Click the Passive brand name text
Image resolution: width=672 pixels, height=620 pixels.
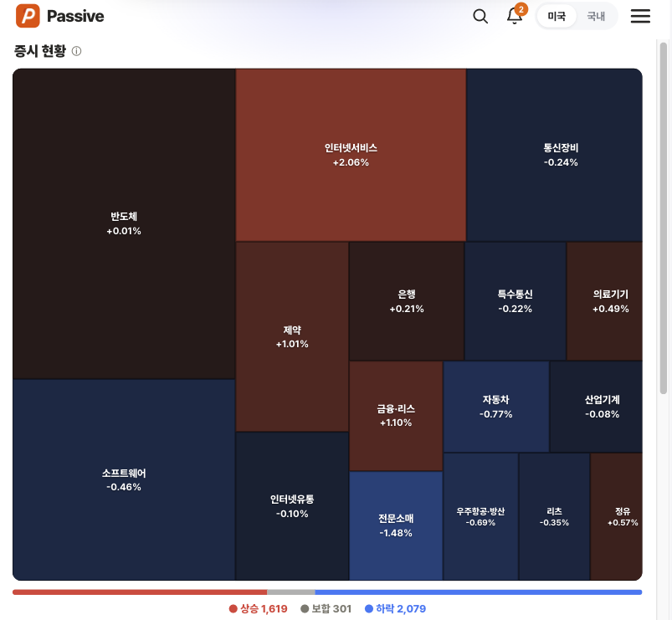coord(75,16)
